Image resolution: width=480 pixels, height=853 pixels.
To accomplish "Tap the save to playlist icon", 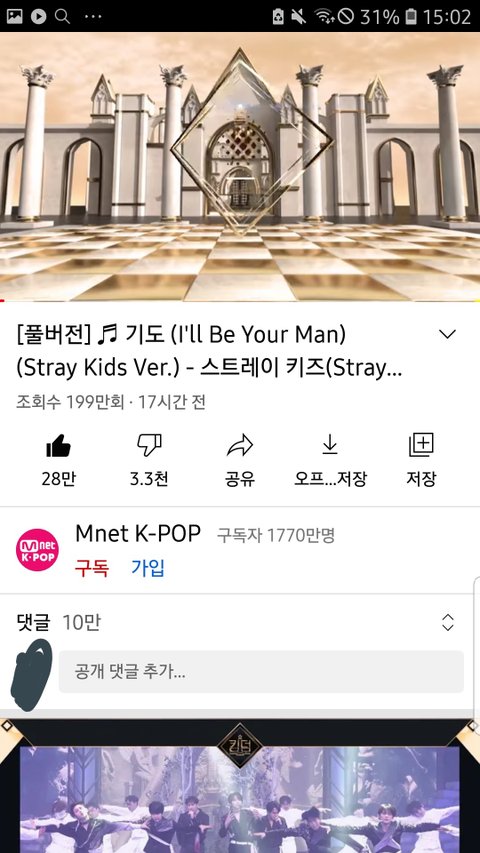I will 421,445.
